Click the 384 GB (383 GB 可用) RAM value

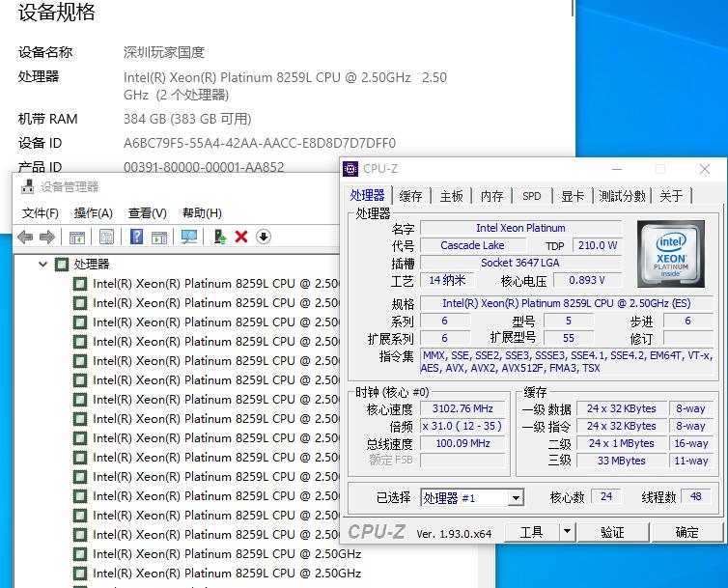(187, 119)
